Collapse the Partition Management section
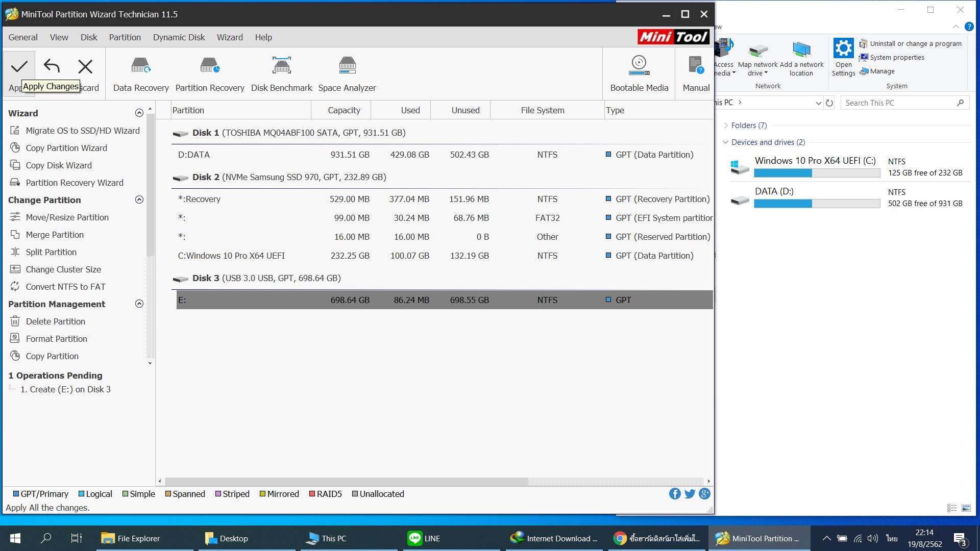This screenshot has width=980, height=551. click(139, 304)
